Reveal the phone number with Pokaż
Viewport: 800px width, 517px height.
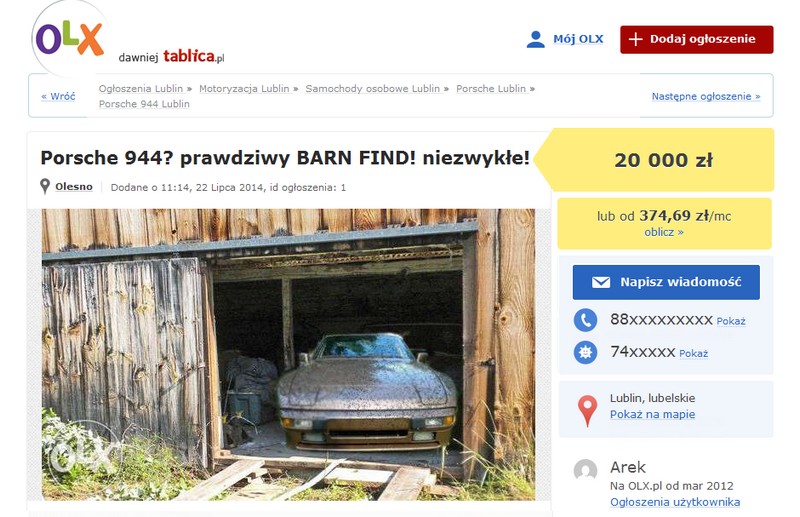[731, 322]
